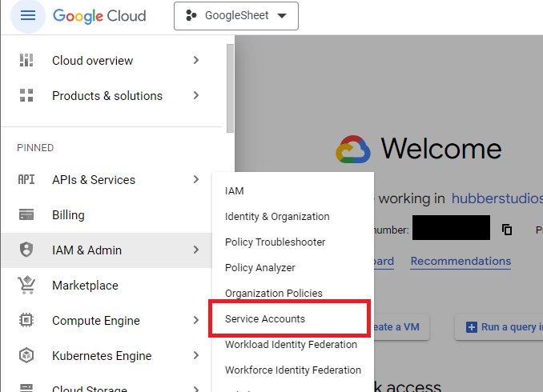Open Billing menu item
The height and width of the screenshot is (392, 543).
tap(107, 215)
